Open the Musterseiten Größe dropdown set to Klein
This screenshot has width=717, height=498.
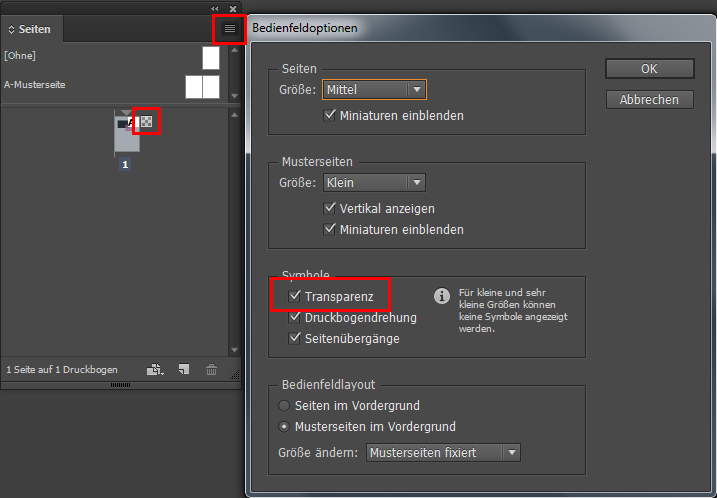click(375, 183)
